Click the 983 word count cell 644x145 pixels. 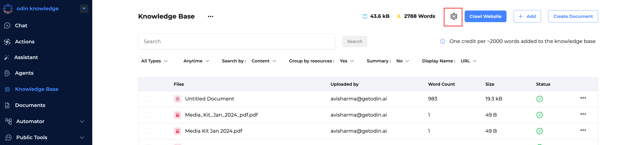(432, 99)
